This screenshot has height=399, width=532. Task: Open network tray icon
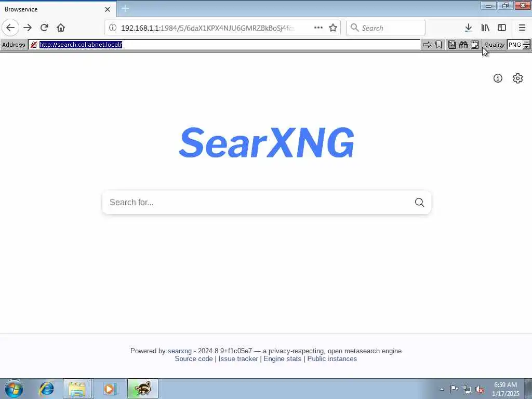click(x=467, y=389)
